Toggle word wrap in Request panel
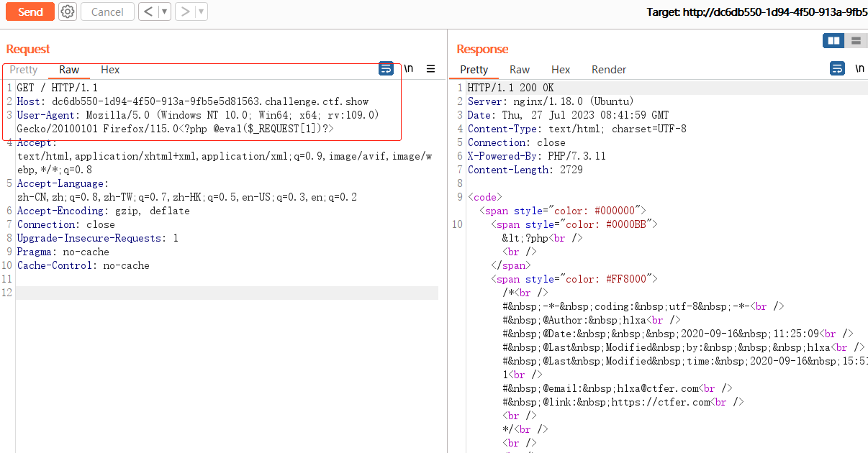Screen dimensions: 868x453 coord(386,69)
